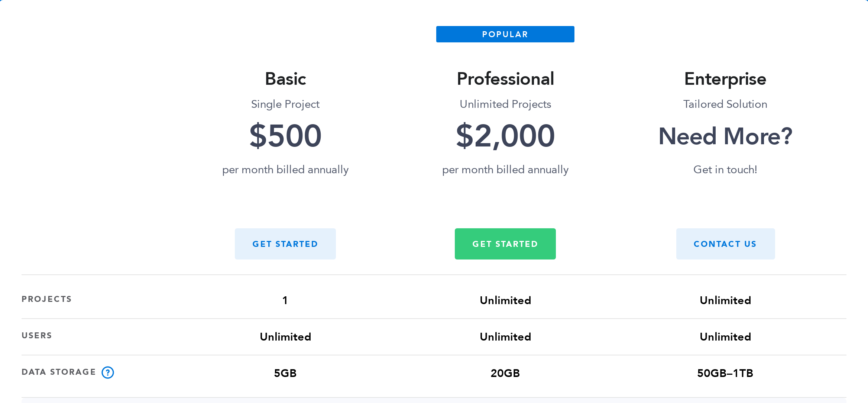This screenshot has width=868, height=403.
Task: Click the Enterprise plan heading
Action: coord(725,78)
